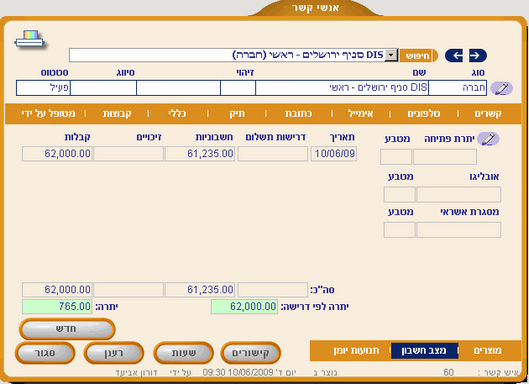Click the creator name דורון אביעד

tap(136, 373)
